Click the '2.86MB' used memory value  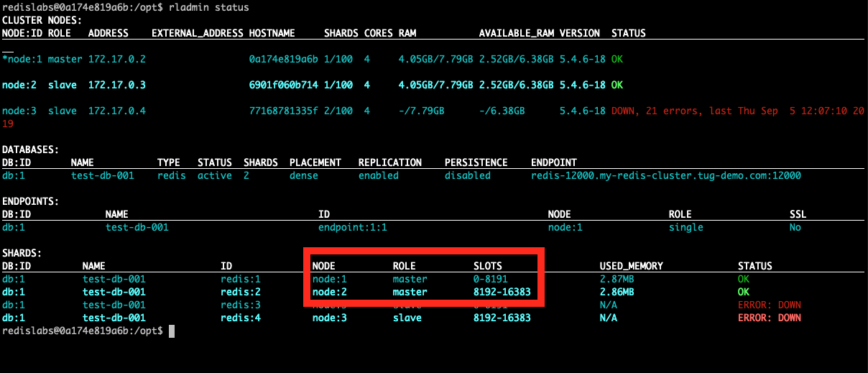tap(617, 292)
